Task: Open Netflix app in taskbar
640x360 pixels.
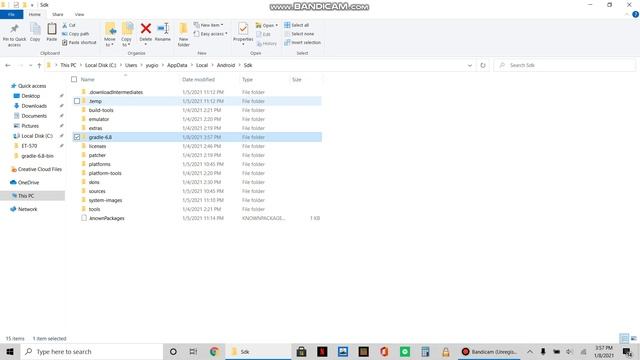Action: [322, 351]
